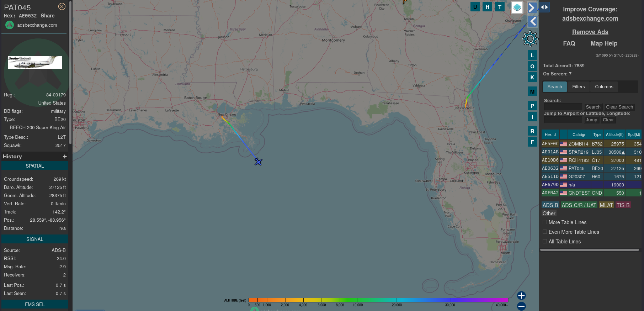Click the aircraft Search input field
The height and width of the screenshot is (311, 644).
coord(563,107)
